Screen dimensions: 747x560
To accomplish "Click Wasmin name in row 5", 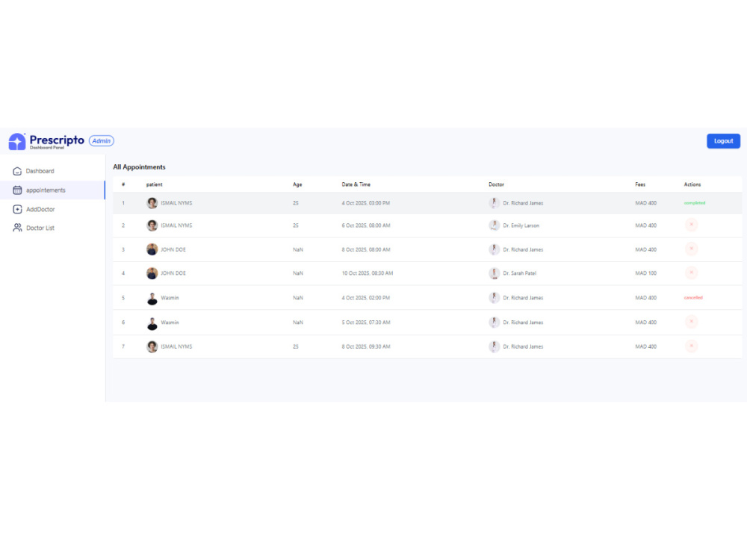I will [170, 298].
